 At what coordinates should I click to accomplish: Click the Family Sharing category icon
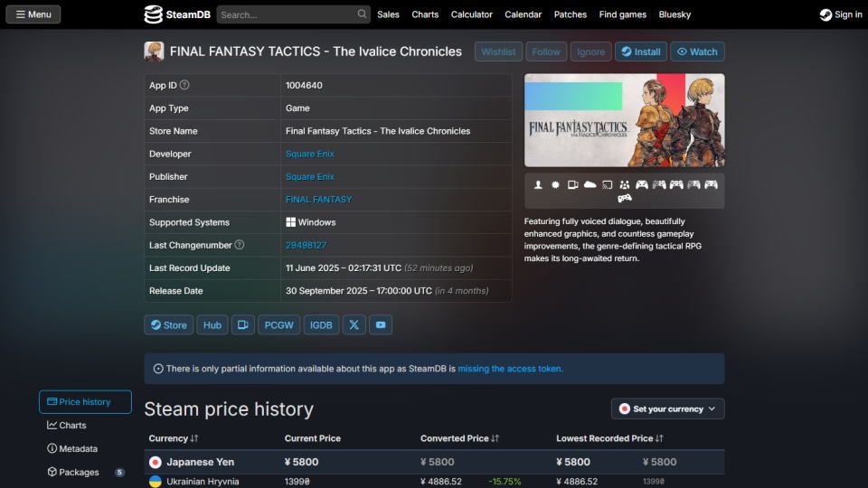pyautogui.click(x=625, y=184)
